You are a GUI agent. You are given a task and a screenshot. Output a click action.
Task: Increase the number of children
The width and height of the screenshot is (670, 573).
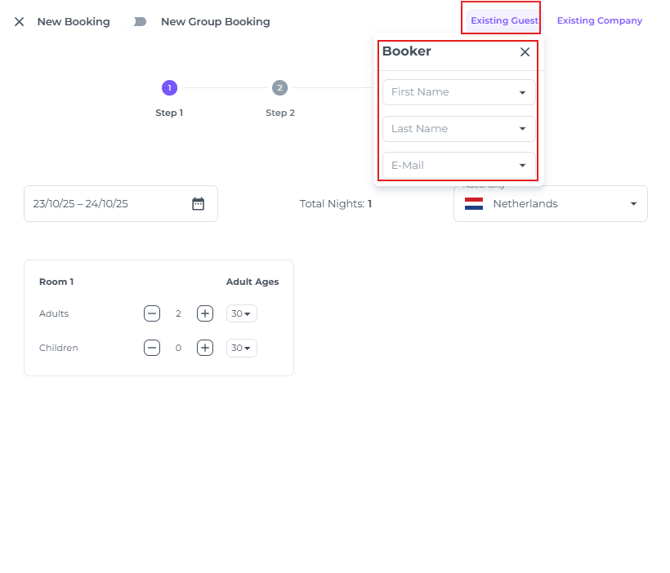tap(205, 348)
